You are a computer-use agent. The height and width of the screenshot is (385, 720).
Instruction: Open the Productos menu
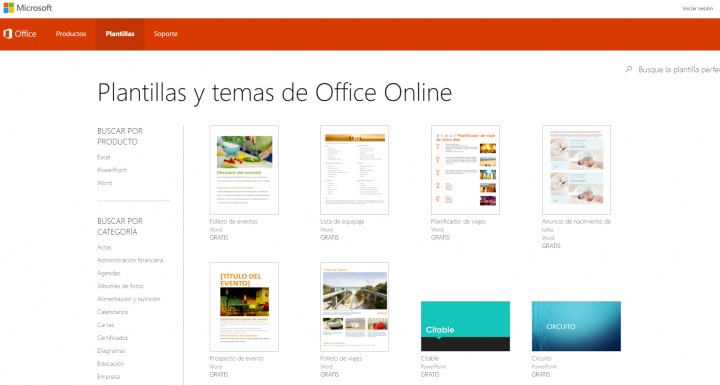pos(71,34)
